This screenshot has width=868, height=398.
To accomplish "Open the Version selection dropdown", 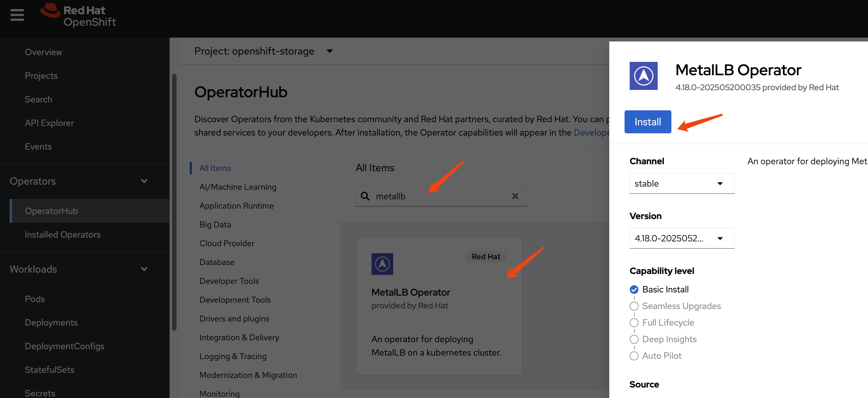I will click(x=682, y=238).
